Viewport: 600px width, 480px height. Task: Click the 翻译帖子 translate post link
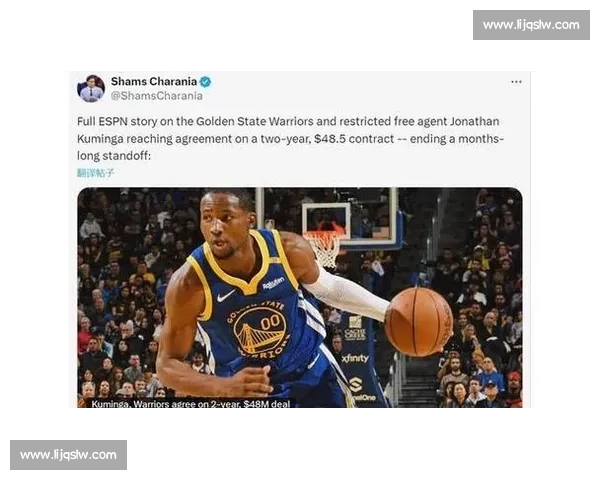(96, 173)
